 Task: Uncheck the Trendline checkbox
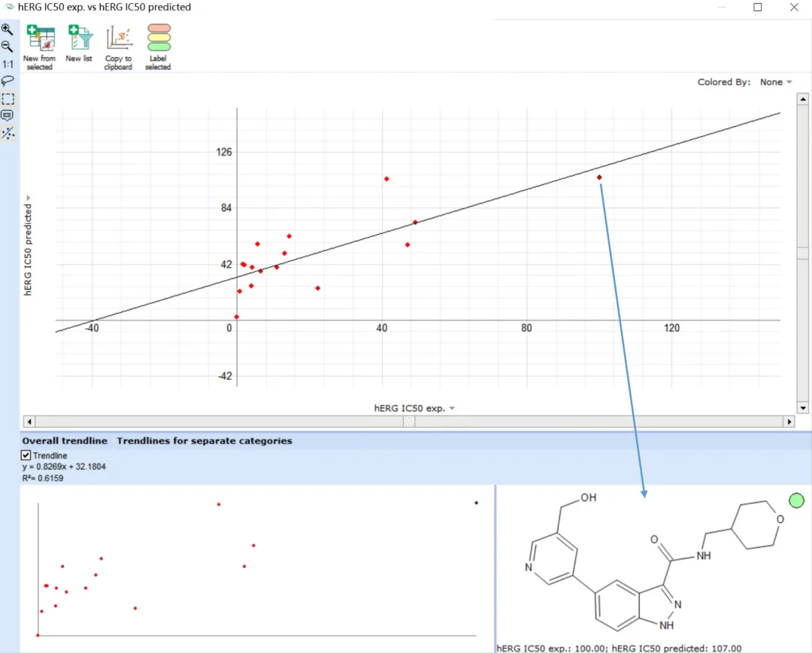point(26,455)
